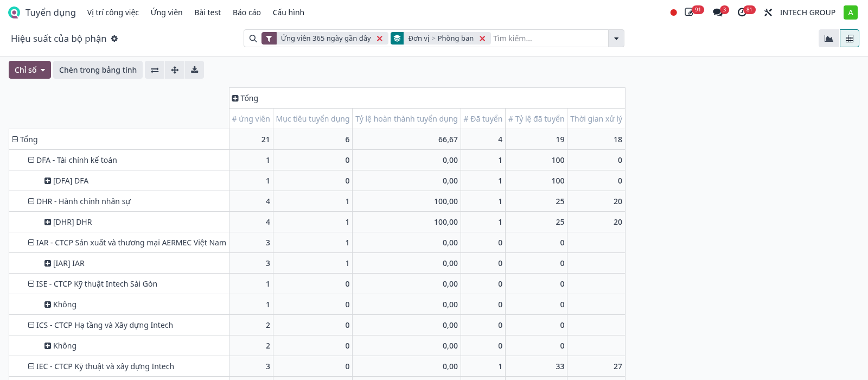Image resolution: width=868 pixels, height=380 pixels.
Task: Download the pivot table as spreadsheet
Action: coord(194,70)
